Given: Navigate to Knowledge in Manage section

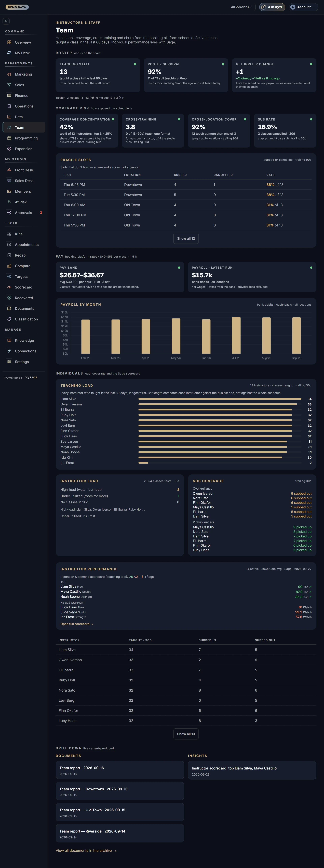Looking at the screenshot, I should (24, 340).
